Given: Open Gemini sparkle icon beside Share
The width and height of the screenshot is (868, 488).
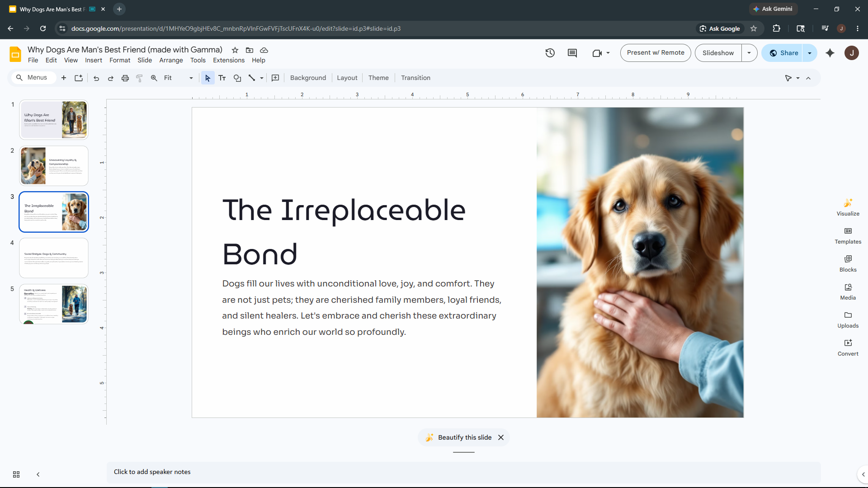Looking at the screenshot, I should [x=830, y=53].
